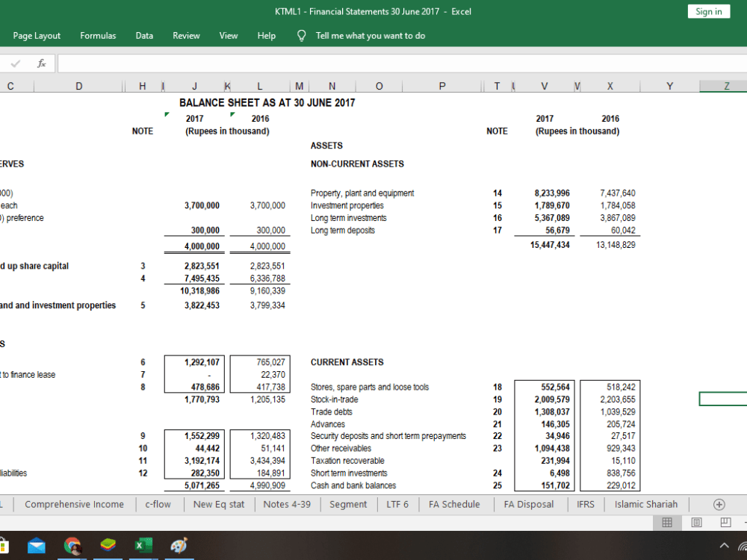Switch to LTF 6 sheet tab
Image resolution: width=747 pixels, height=560 pixels.
(x=397, y=504)
